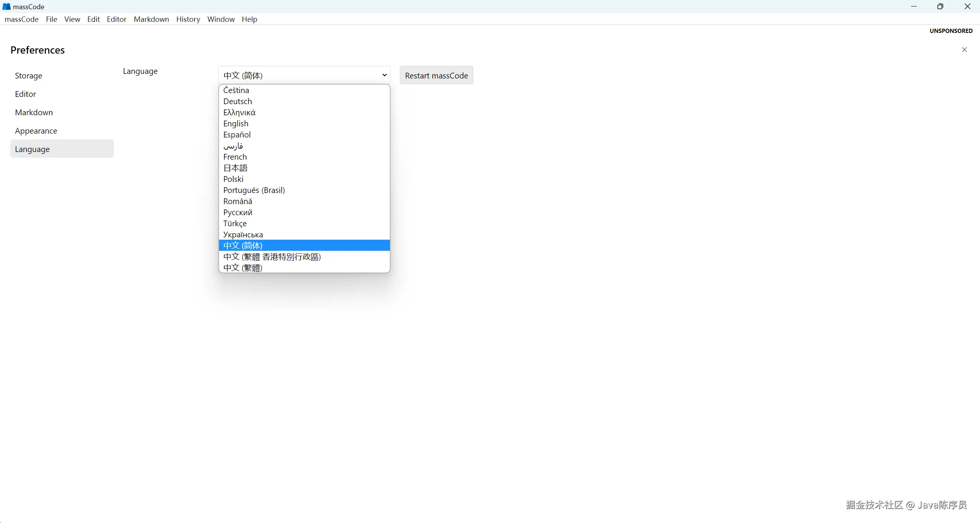Select Português (Brasil) language

pyautogui.click(x=254, y=190)
